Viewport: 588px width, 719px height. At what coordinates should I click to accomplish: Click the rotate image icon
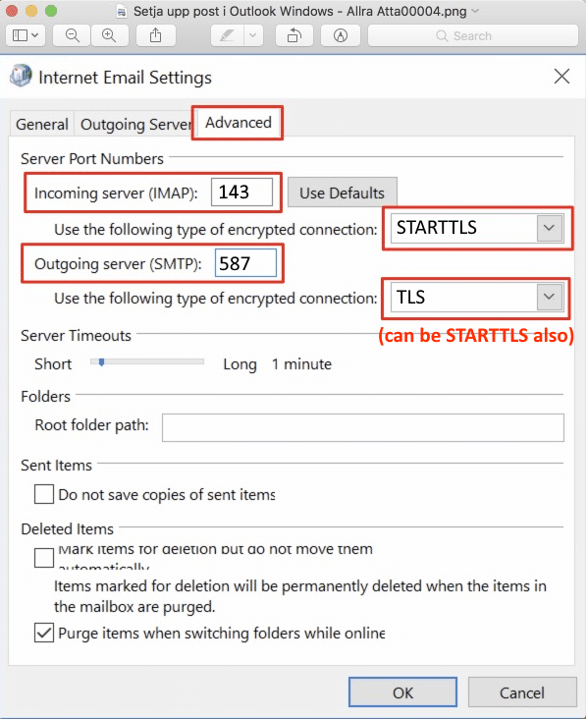294,35
